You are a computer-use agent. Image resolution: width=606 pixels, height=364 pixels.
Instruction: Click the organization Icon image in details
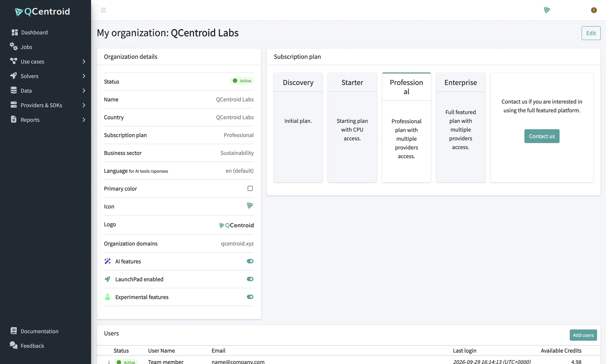pyautogui.click(x=250, y=205)
